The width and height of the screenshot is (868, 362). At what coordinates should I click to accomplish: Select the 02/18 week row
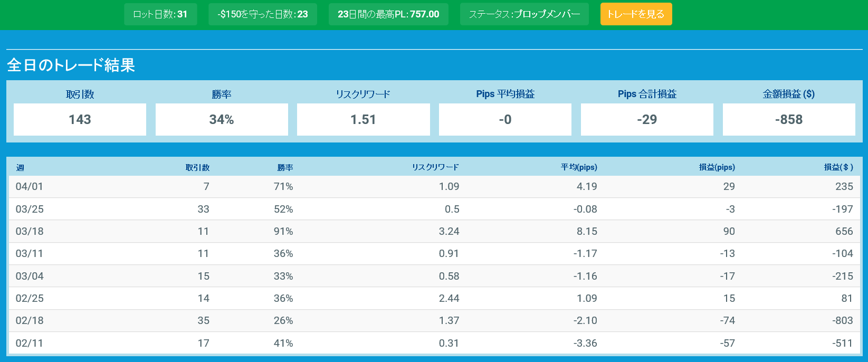coord(434,320)
